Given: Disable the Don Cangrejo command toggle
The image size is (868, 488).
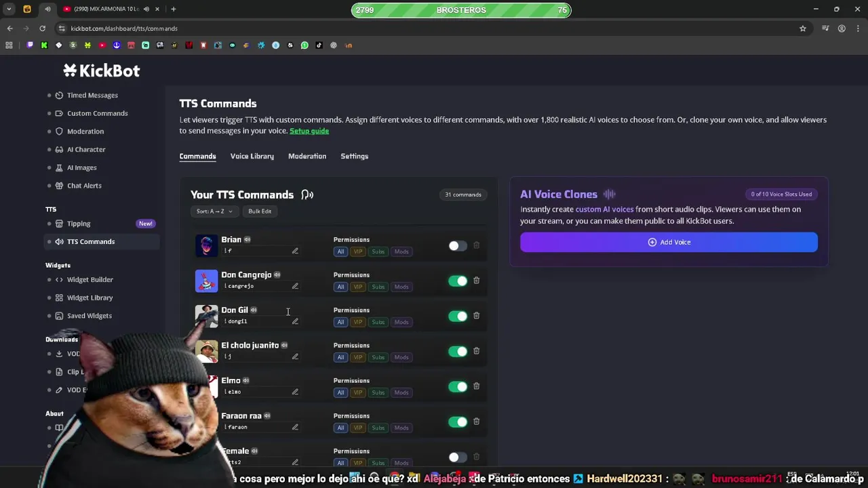Looking at the screenshot, I should tap(458, 281).
